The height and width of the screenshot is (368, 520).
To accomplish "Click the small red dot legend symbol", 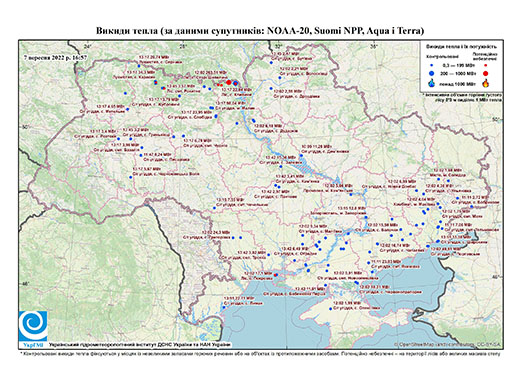I will 486,65.
